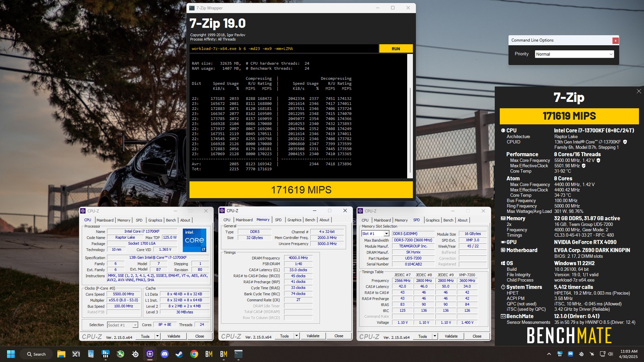Image resolution: width=644 pixels, height=362 pixels.
Task: Click NVIDIA GeForce RTX 4090 text
Action: [585, 242]
